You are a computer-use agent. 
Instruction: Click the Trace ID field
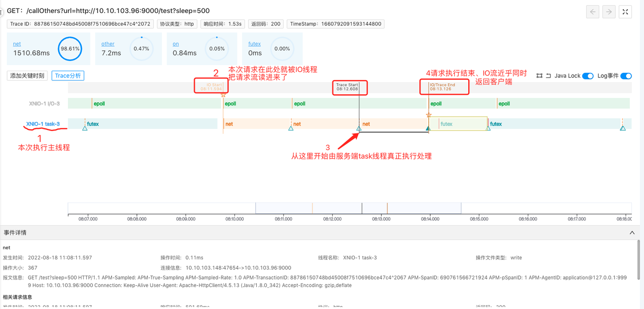point(80,24)
